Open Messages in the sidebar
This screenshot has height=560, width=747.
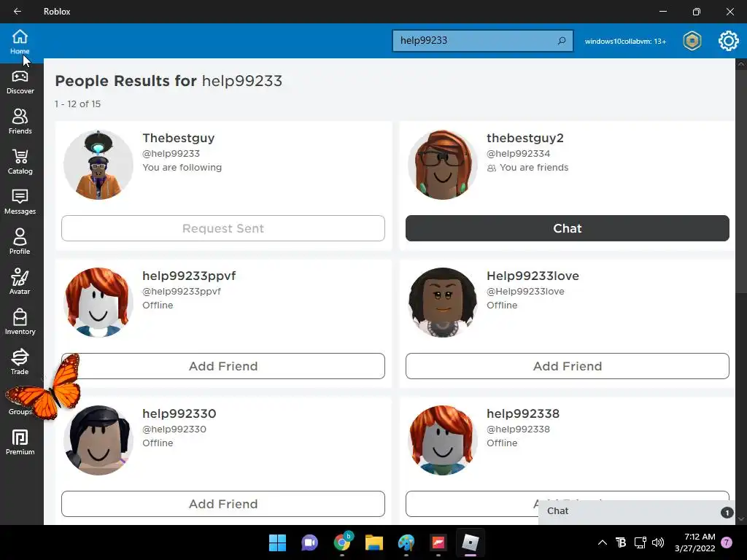click(x=20, y=202)
